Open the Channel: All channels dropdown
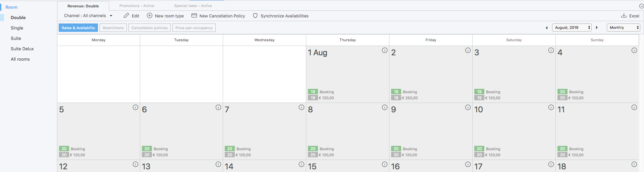 pyautogui.click(x=88, y=15)
